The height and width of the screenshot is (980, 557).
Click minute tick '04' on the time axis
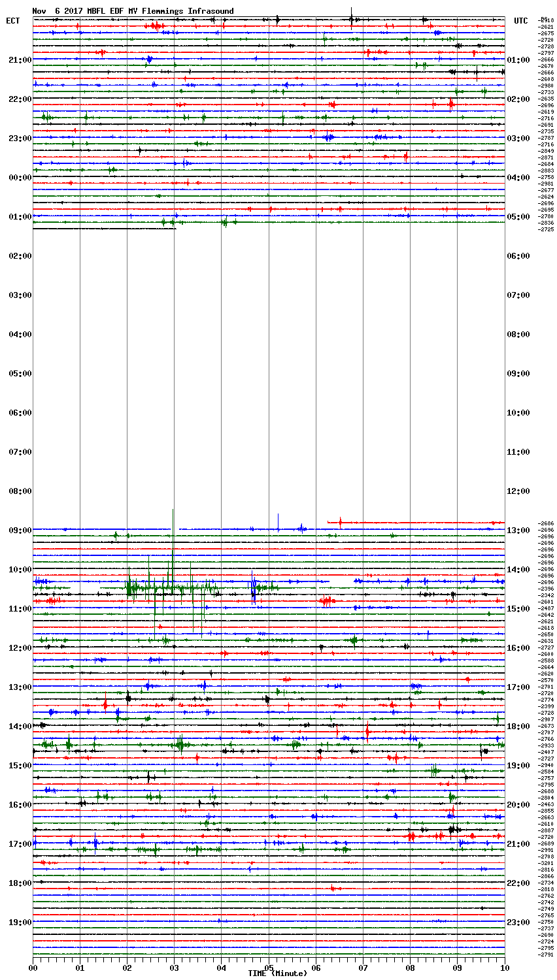[x=221, y=968]
